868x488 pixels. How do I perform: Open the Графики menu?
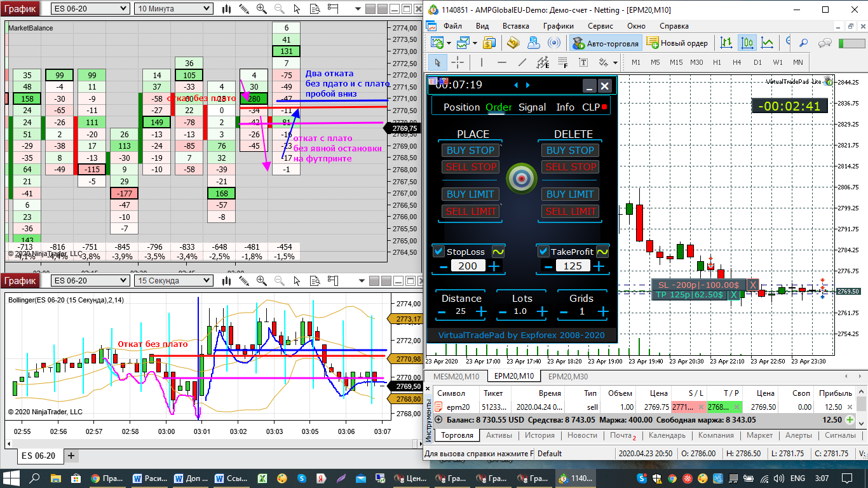coord(558,26)
